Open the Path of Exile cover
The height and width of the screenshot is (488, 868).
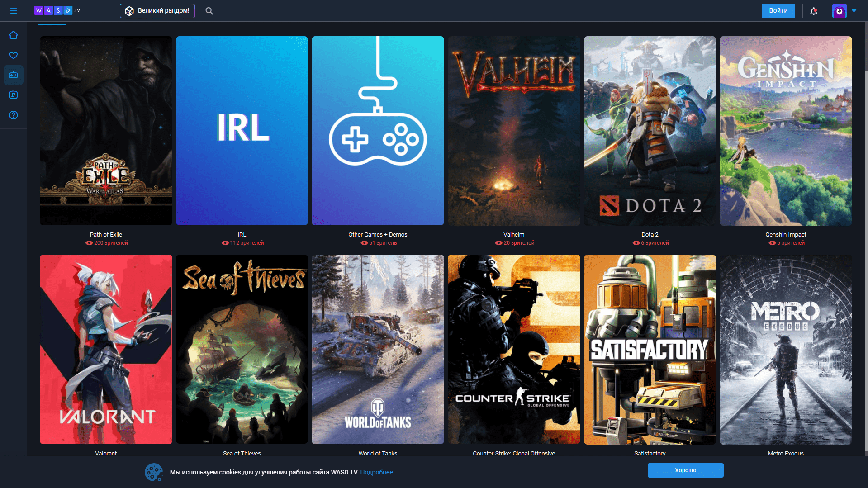[x=106, y=131]
